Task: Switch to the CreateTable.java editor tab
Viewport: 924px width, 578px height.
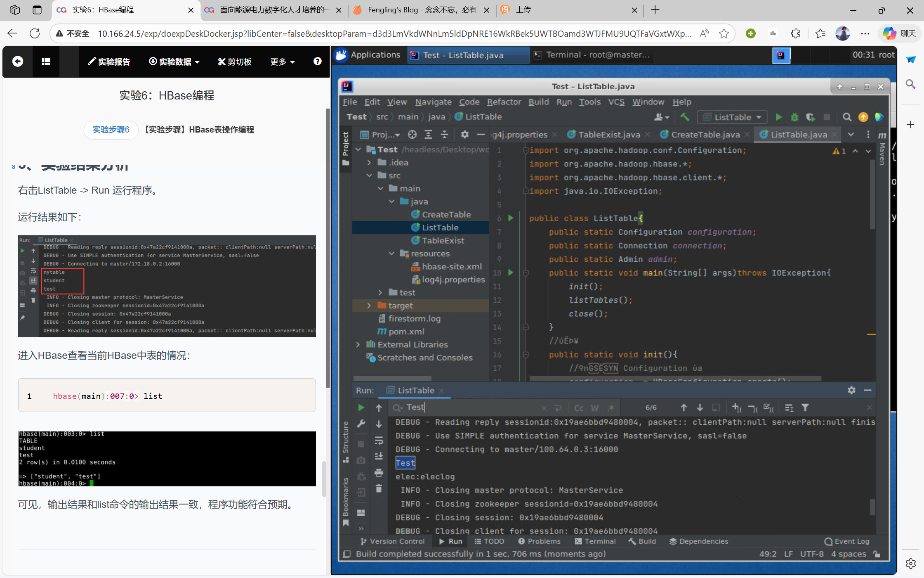Action: 705,135
